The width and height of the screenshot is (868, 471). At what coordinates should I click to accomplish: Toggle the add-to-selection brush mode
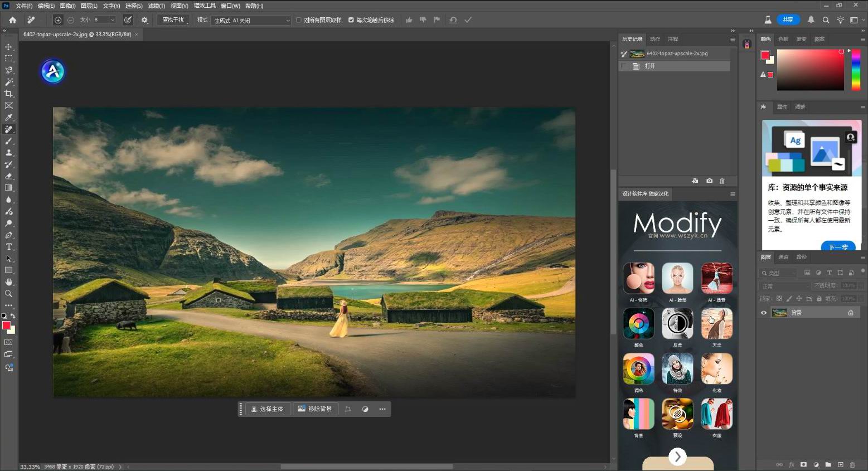(58, 20)
